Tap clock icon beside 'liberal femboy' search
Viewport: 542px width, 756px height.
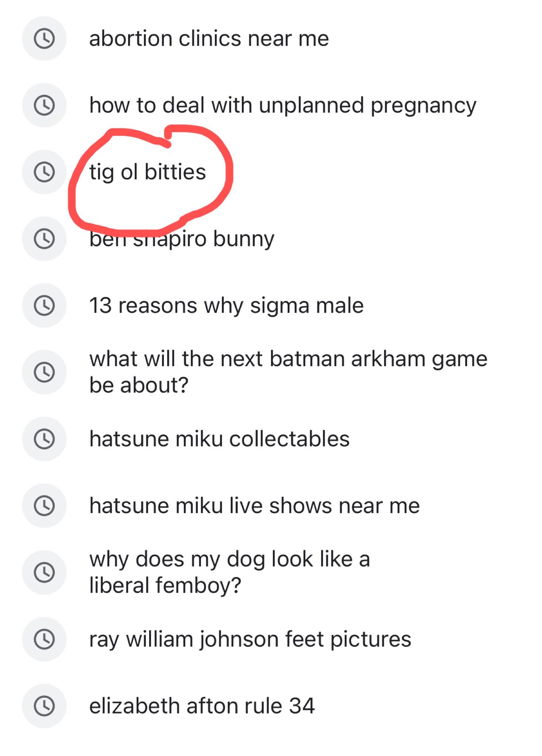pyautogui.click(x=44, y=572)
